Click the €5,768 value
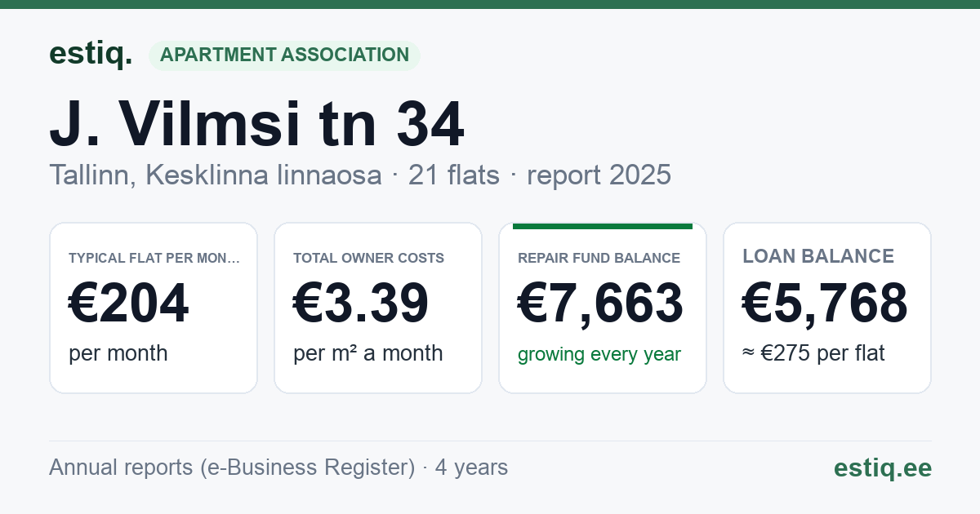Viewport: 980px width, 514px height. 825,304
